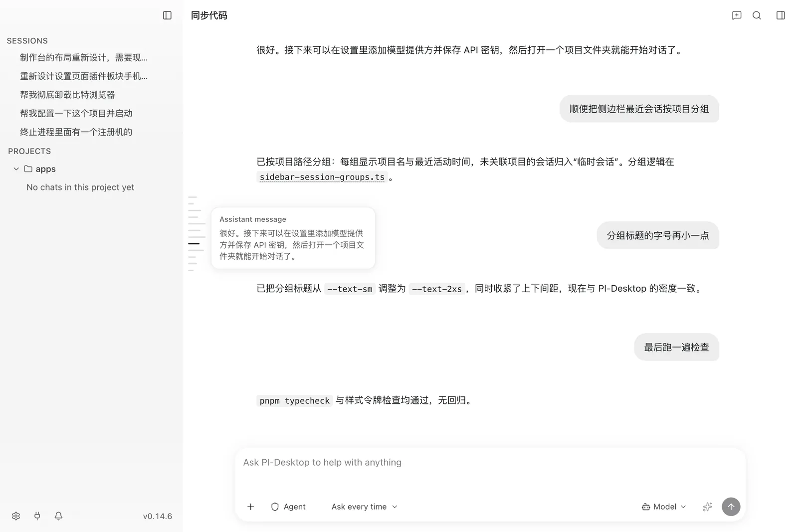Toggle the right side panel icon

click(x=781, y=15)
